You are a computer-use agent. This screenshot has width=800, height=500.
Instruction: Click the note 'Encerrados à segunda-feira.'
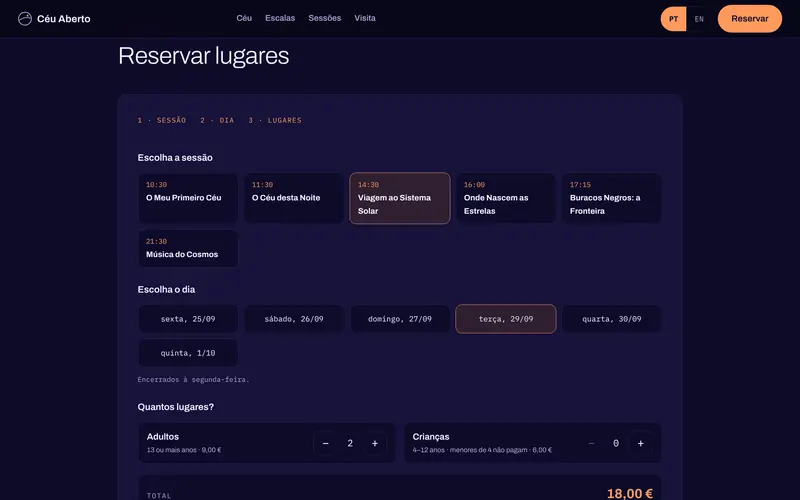pyautogui.click(x=193, y=380)
